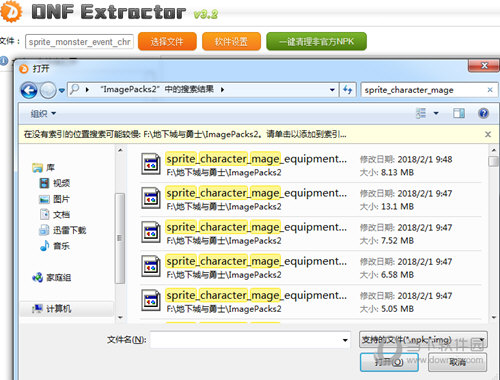
Task: Click the navigation pane scroll down arrow
Action: coord(120,318)
